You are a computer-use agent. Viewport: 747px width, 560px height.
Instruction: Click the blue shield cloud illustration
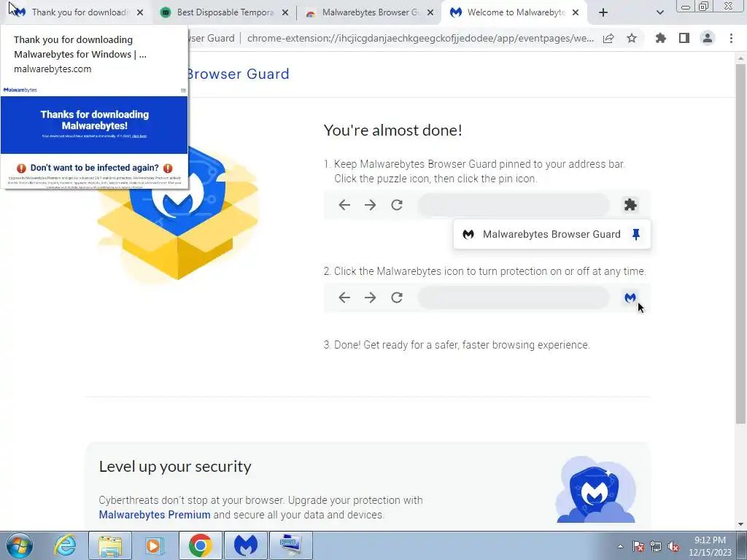click(595, 489)
